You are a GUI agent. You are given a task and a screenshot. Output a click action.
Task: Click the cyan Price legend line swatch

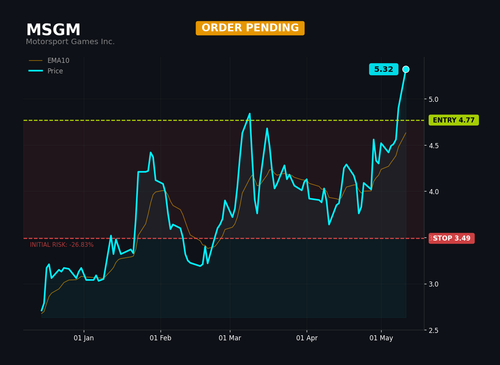pyautogui.click(x=36, y=71)
